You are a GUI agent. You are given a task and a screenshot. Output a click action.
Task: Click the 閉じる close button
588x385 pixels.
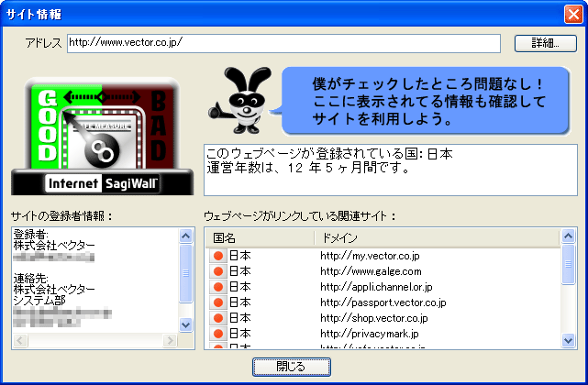pyautogui.click(x=292, y=367)
